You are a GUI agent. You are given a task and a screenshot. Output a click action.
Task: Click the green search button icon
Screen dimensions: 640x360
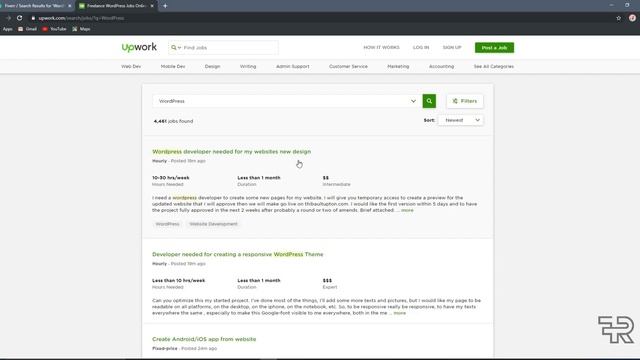429,101
